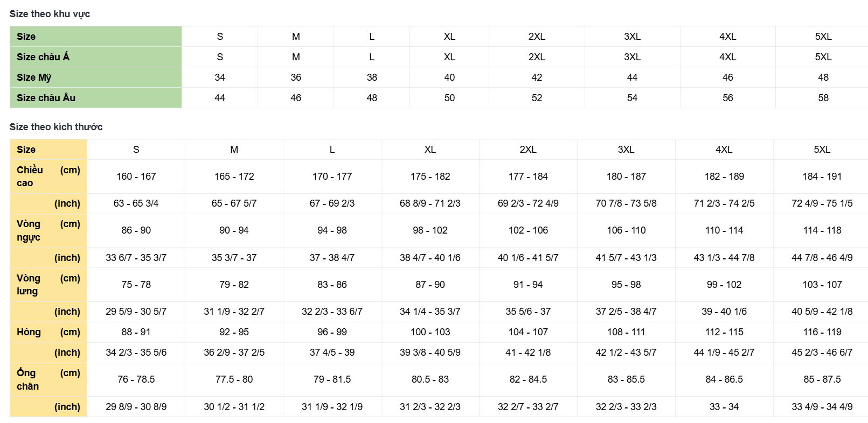Click the chest cell 98 - 102

(430, 230)
